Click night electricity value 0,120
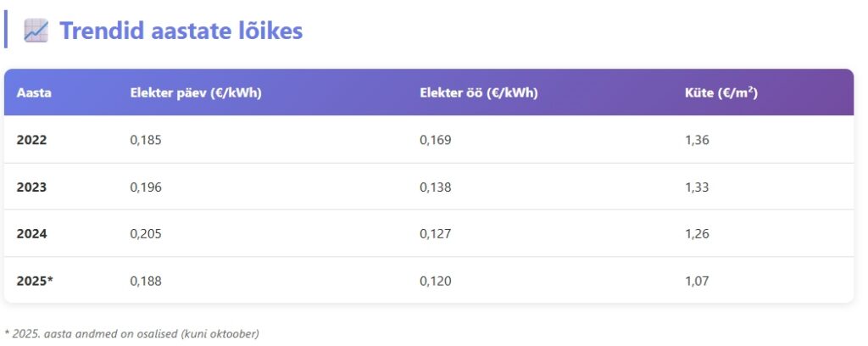Viewport: 868px width, 346px height. pos(436,280)
